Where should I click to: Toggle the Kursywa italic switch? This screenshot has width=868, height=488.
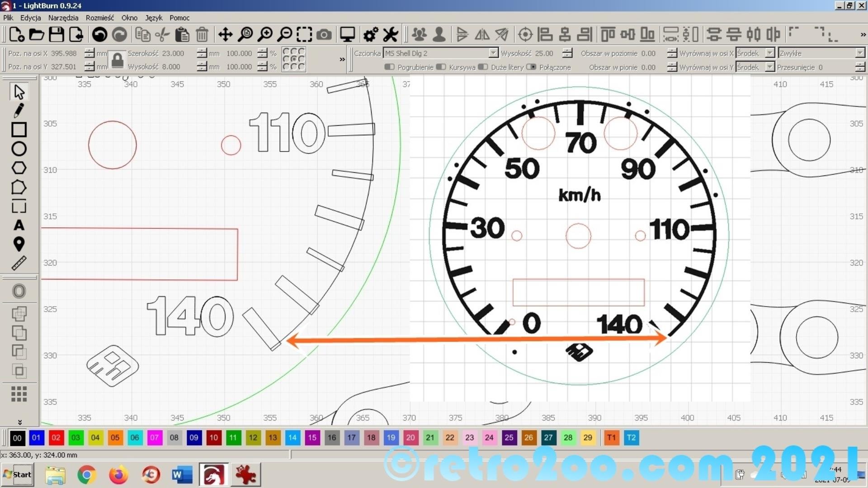tap(441, 67)
